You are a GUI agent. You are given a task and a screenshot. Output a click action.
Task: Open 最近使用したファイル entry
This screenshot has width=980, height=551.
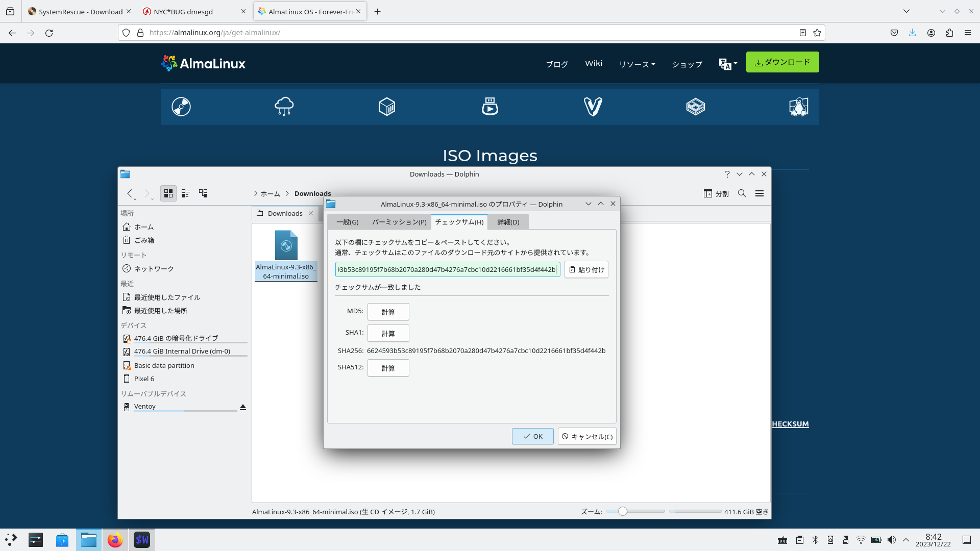point(184,297)
